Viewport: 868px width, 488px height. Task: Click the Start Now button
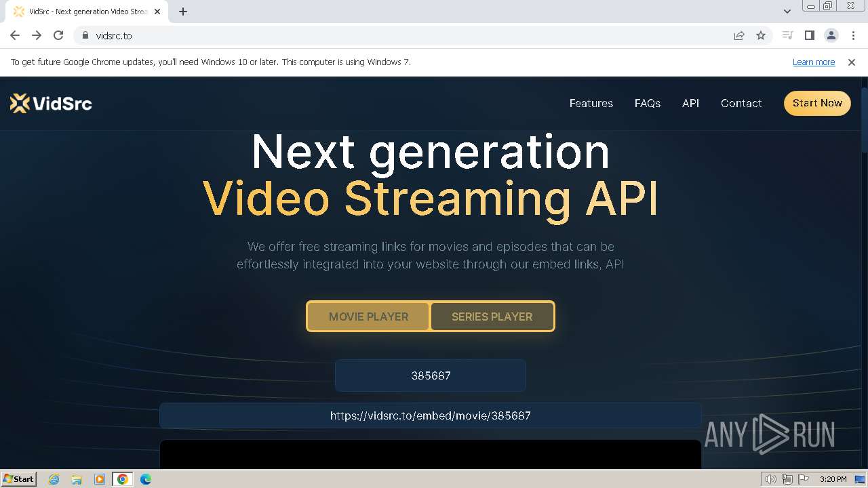pos(817,103)
